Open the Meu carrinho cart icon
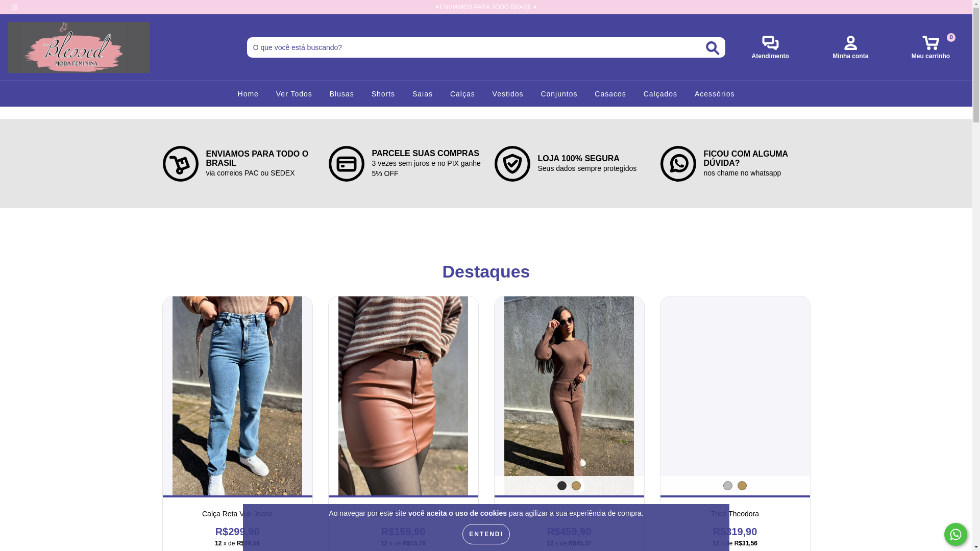Image resolution: width=980 pixels, height=551 pixels. (930, 42)
